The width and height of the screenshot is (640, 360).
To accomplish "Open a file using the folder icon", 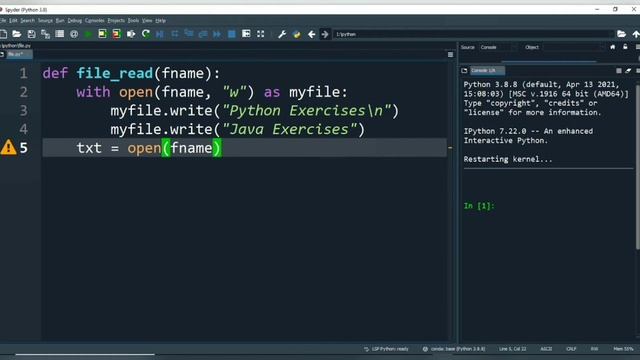I will point(17,34).
